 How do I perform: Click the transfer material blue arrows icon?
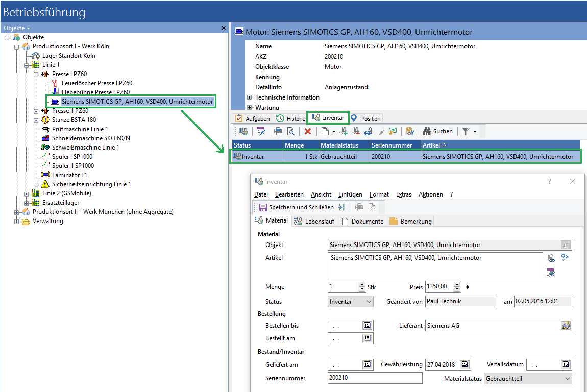pos(368,131)
